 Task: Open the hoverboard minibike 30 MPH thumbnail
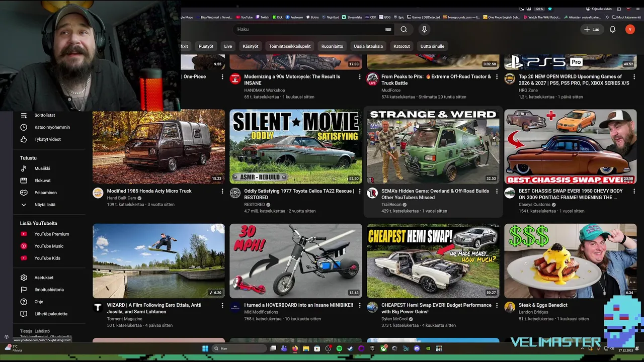(296, 261)
